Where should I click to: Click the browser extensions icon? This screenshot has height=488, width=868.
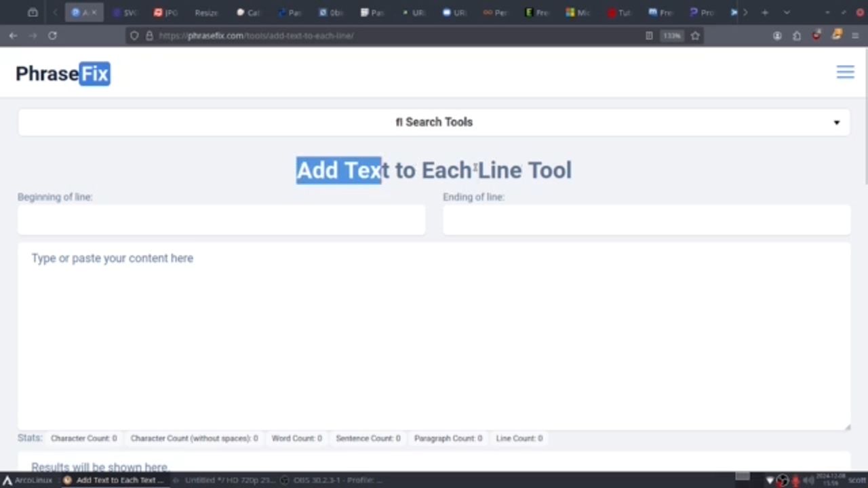coord(797,36)
